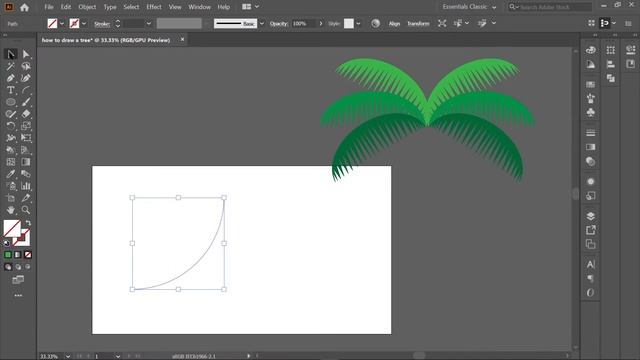Image resolution: width=640 pixels, height=360 pixels.
Task: Set paint mode to None
Action: click(28, 255)
